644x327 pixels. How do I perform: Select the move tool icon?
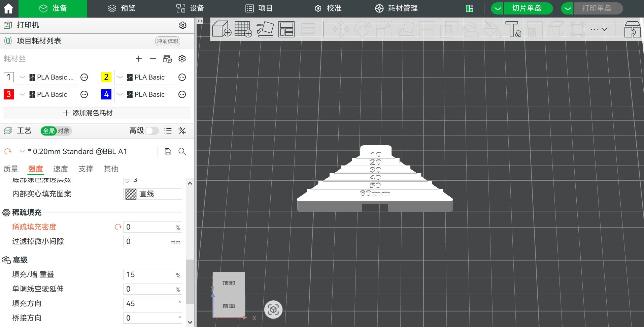pyautogui.click(x=341, y=29)
